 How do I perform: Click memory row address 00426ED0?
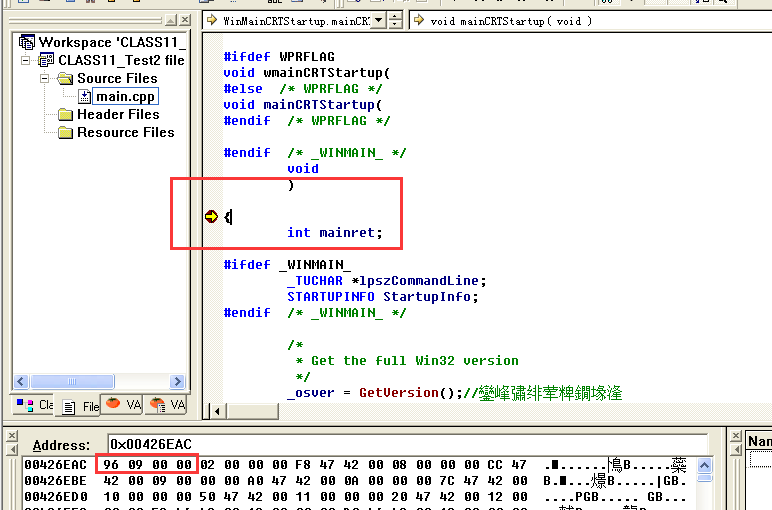coord(55,497)
